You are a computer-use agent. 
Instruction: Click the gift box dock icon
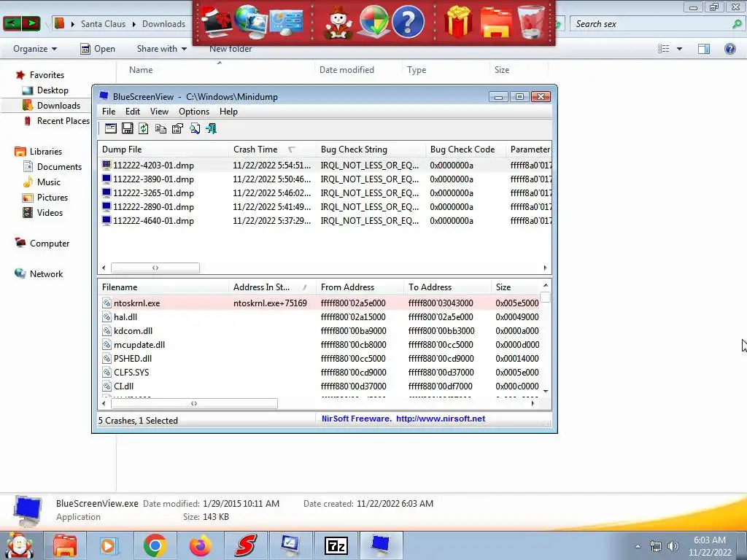coord(458,22)
